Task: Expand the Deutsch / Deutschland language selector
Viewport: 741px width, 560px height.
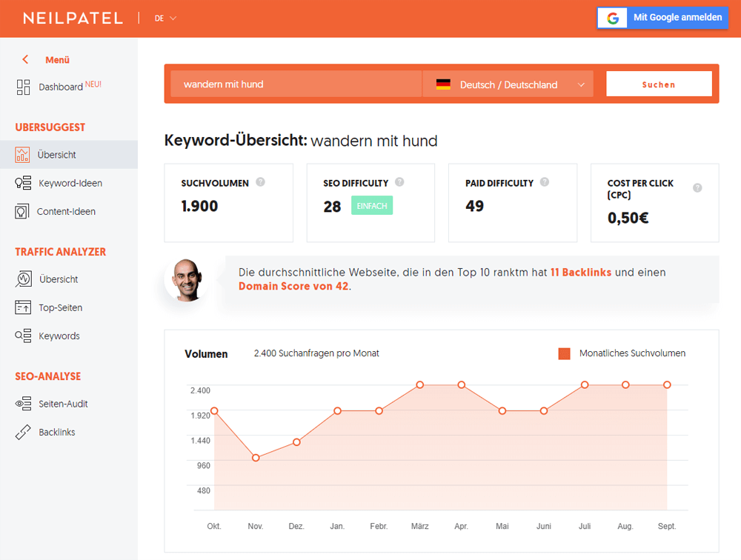Action: point(508,84)
